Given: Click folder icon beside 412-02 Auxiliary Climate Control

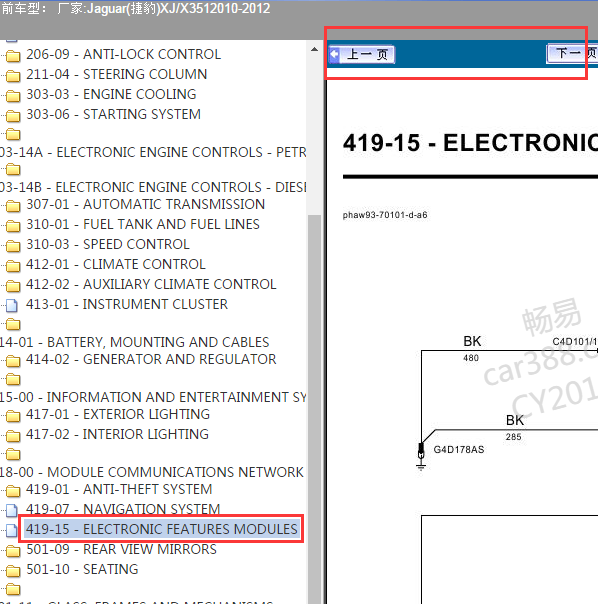Looking at the screenshot, I should (x=13, y=287).
